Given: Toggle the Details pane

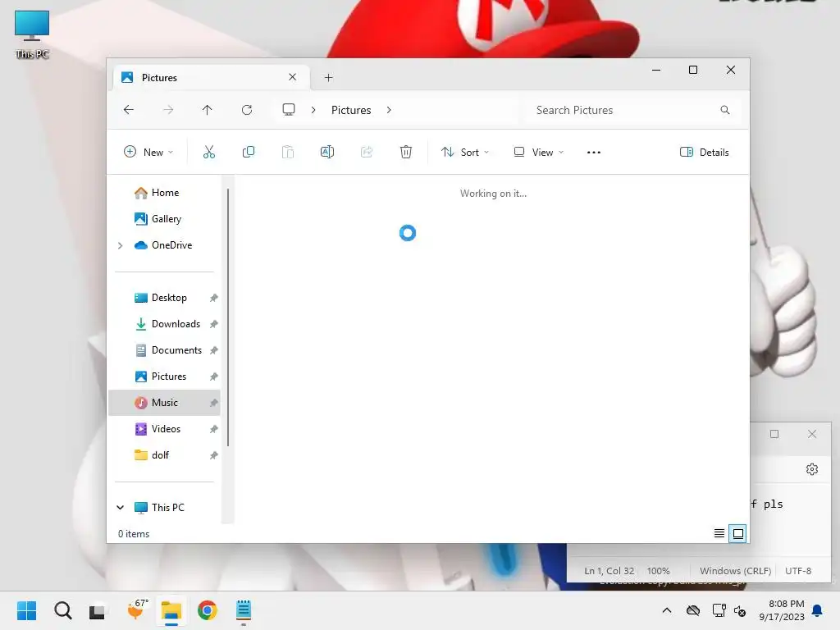Looking at the screenshot, I should point(704,152).
